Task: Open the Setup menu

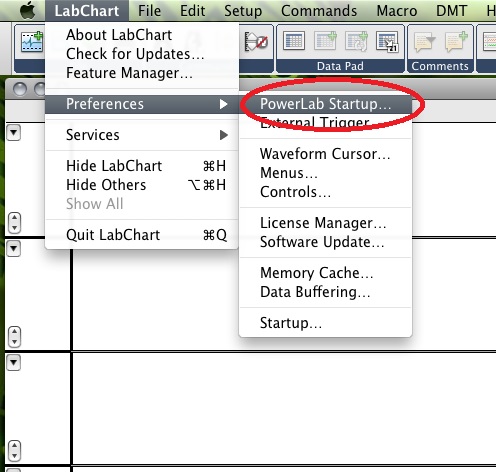Action: point(243,11)
